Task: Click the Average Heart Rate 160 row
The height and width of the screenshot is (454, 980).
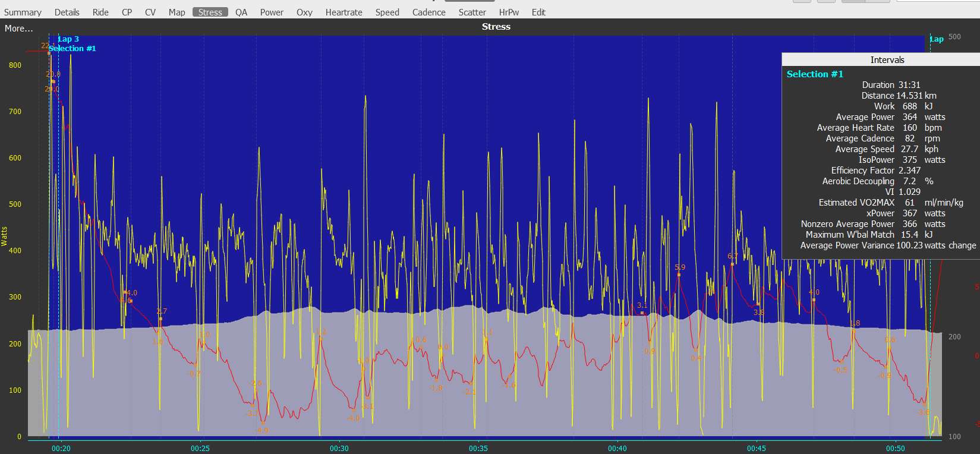Action: coord(881,128)
